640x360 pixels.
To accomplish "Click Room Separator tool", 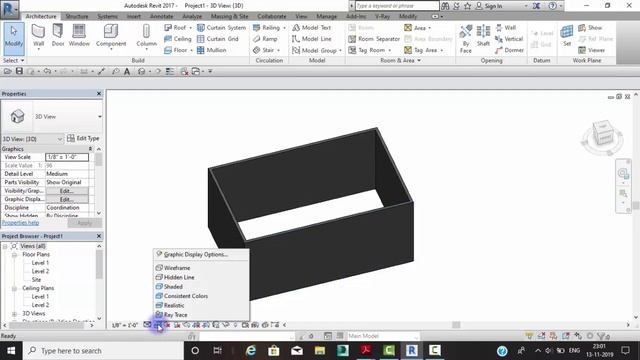I will (x=374, y=39).
